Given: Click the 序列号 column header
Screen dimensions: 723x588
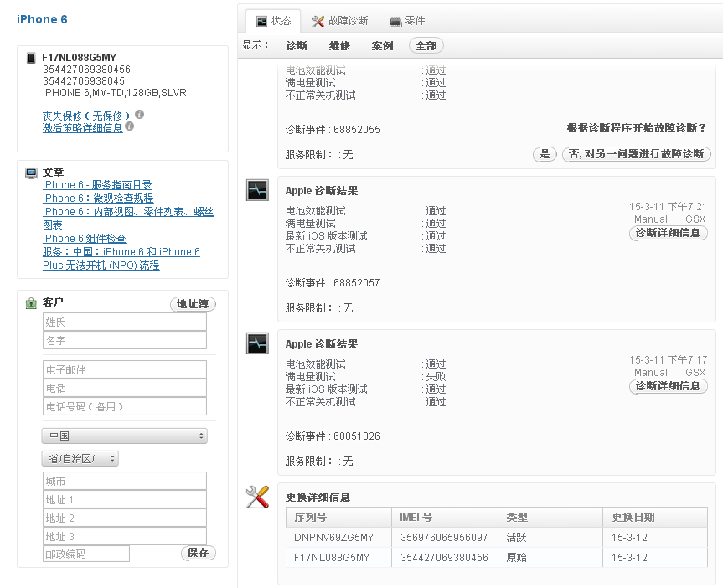Looking at the screenshot, I should point(338,518).
